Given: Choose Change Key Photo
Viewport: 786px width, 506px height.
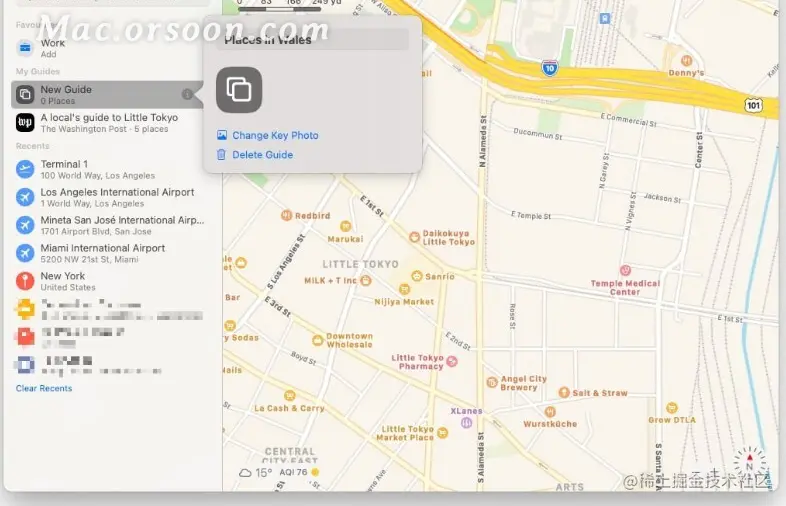Looking at the screenshot, I should click(x=268, y=135).
